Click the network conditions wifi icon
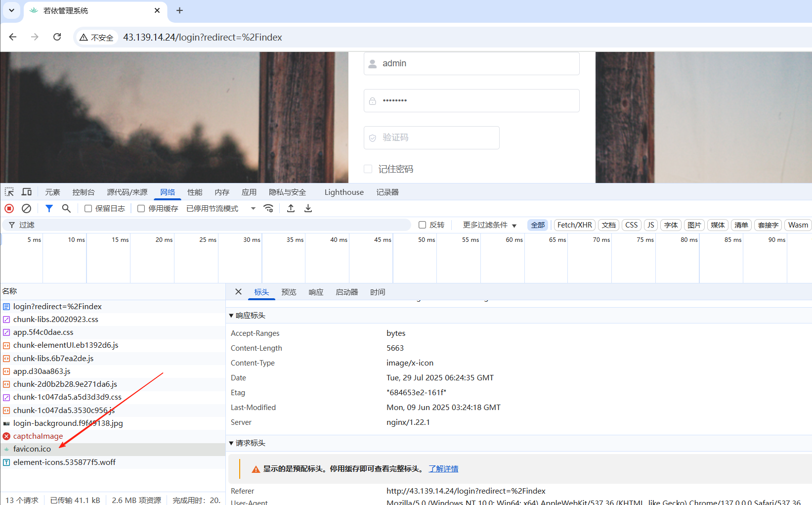 pyautogui.click(x=268, y=208)
